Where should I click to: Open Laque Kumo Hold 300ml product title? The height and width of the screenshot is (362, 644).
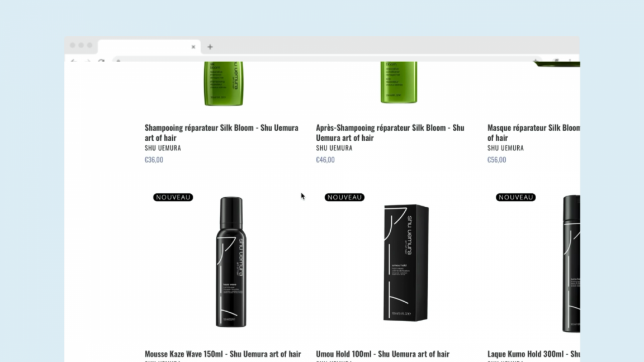533,354
